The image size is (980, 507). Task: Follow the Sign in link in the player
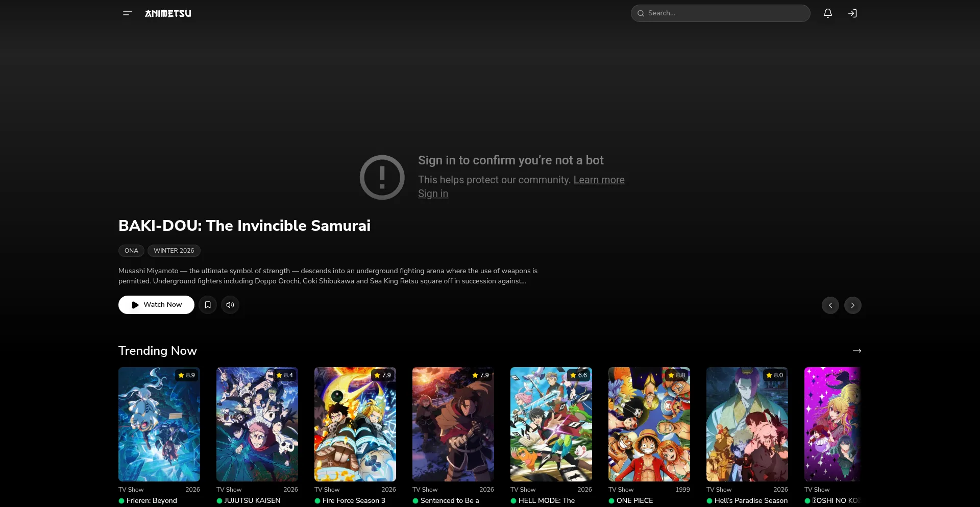(x=433, y=194)
